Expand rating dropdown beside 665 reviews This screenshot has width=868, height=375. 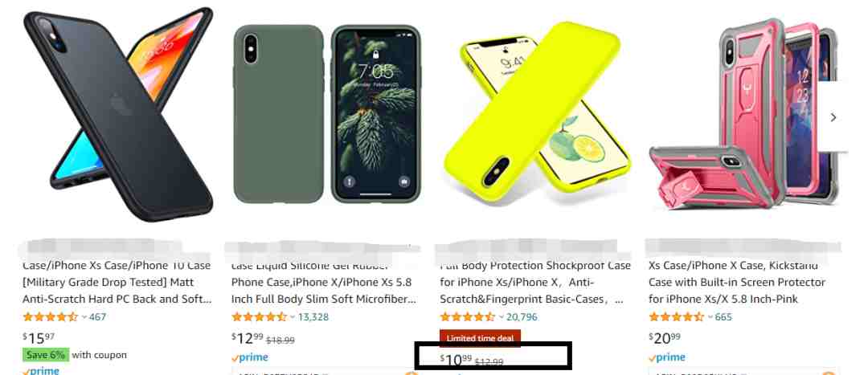click(710, 317)
